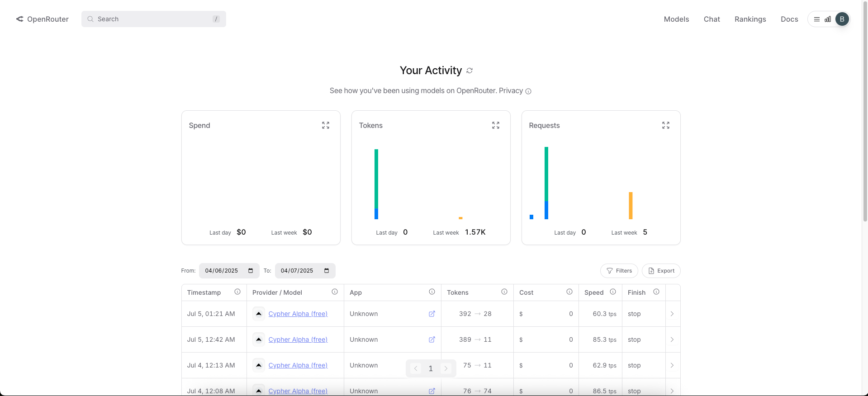The width and height of the screenshot is (868, 396).
Task: Export activity data
Action: click(661, 271)
